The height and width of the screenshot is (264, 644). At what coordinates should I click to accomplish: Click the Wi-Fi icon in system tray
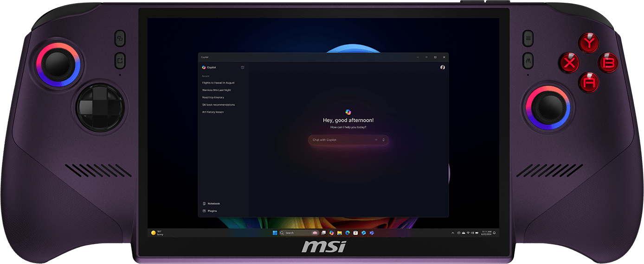[468, 233]
